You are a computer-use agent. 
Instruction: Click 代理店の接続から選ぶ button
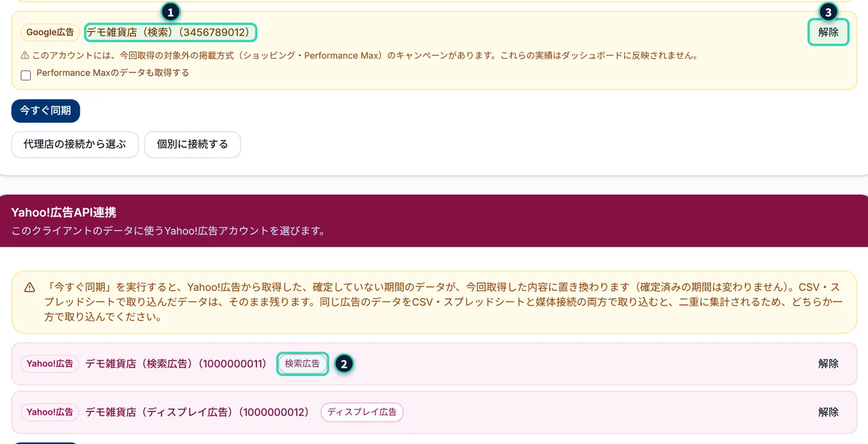[75, 144]
